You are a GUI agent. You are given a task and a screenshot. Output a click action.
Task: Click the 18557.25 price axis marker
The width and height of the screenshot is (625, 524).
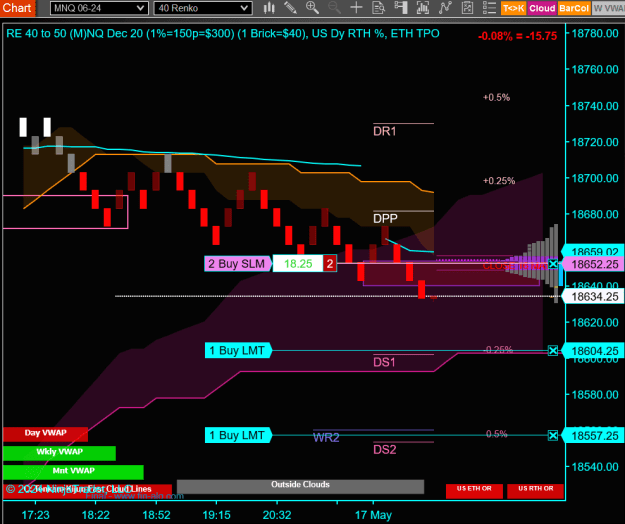pyautogui.click(x=593, y=436)
